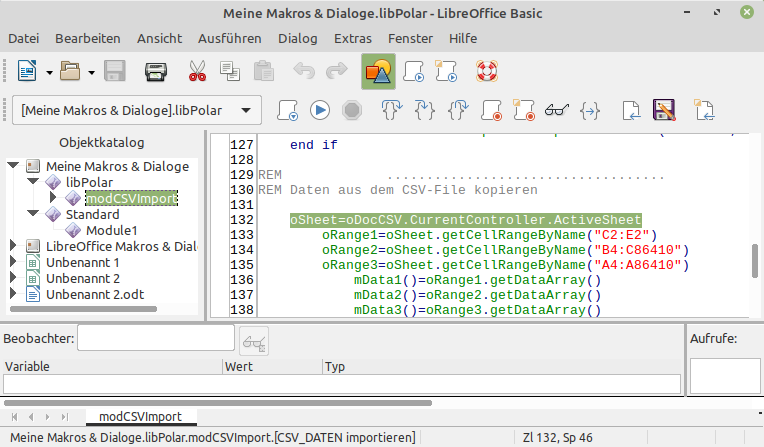Click the Variable column header
Image resolution: width=764 pixels, height=447 pixels.
(x=113, y=367)
